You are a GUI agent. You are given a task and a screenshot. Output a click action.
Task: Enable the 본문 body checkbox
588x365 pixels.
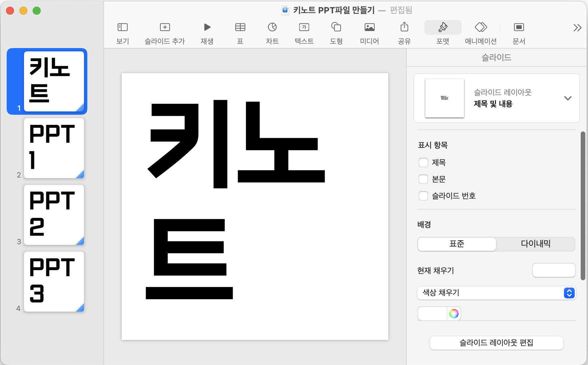[x=423, y=179]
